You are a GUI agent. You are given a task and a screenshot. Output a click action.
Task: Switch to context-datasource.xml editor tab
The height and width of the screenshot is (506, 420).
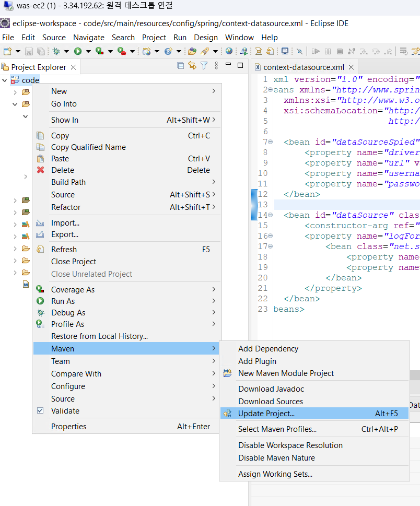click(x=304, y=67)
